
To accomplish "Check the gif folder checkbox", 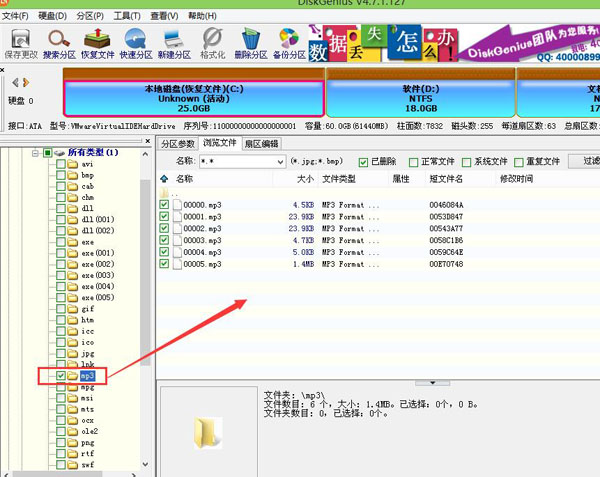I will [61, 309].
